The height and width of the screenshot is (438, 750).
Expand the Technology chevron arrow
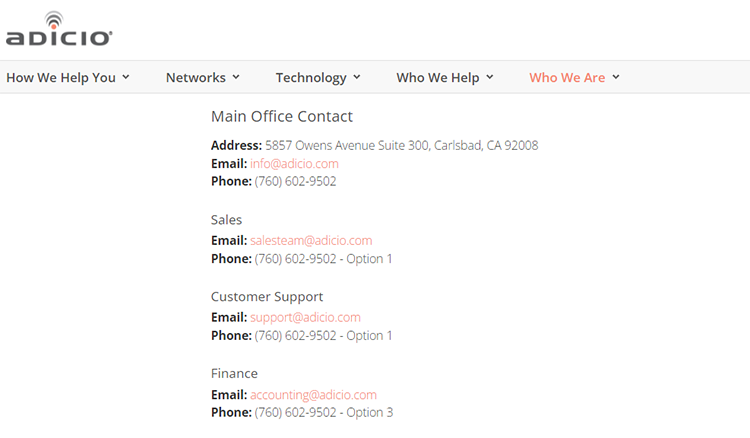(x=357, y=77)
